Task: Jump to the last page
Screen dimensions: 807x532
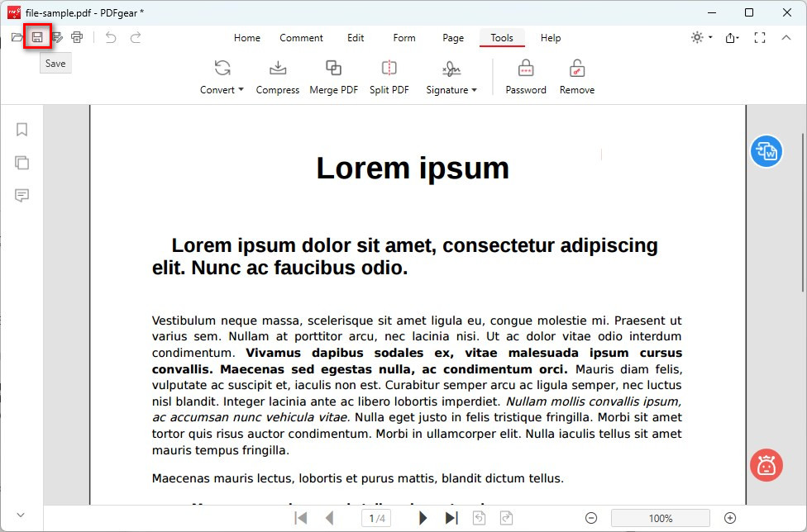Action: click(451, 518)
